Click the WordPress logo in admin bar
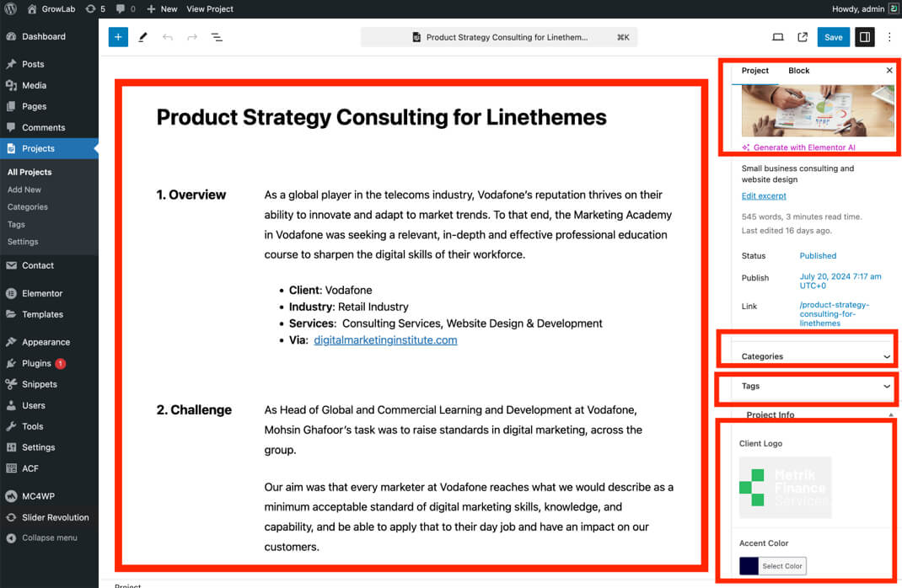902x588 pixels. pos(11,8)
